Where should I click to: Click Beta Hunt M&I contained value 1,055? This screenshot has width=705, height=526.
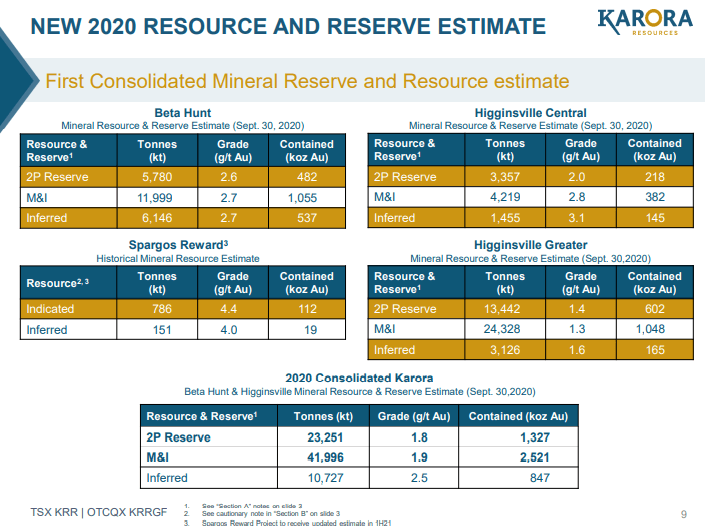302,198
